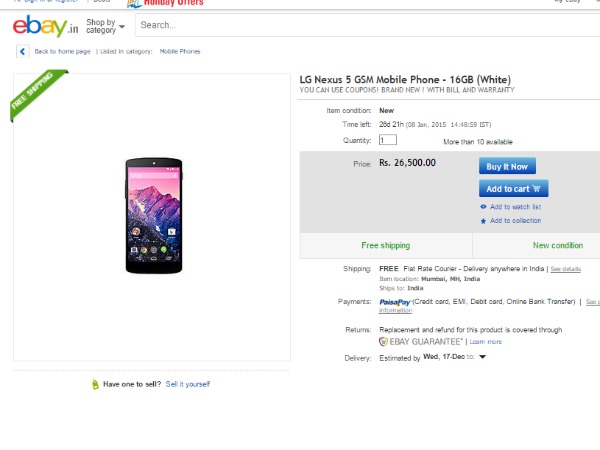Click the watch list eye icon
Screen dimensions: 600x450
point(484,207)
